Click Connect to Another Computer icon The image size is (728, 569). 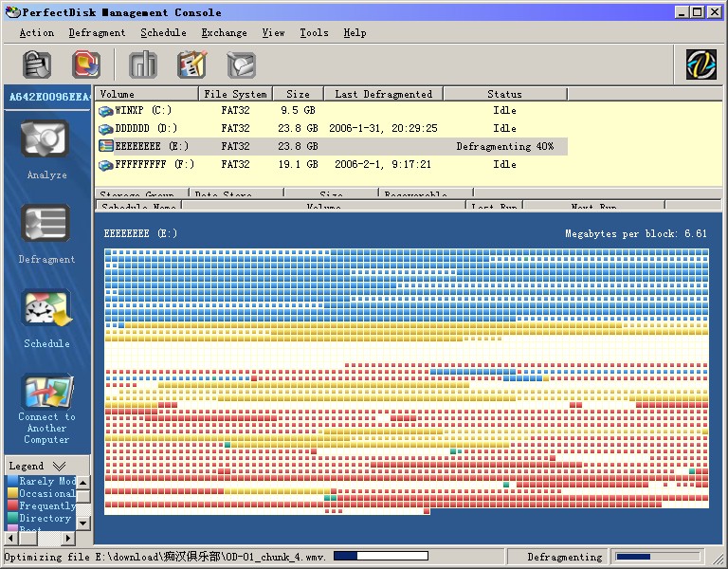(x=45, y=392)
